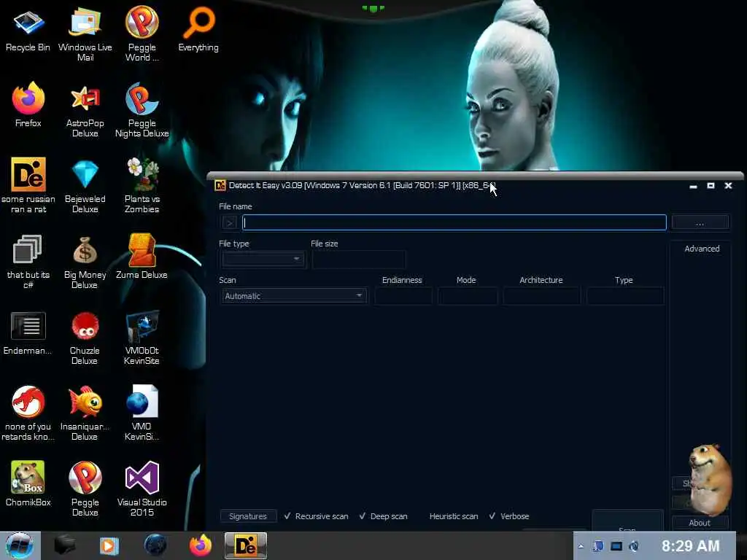Show hidden system tray icons
The width and height of the screenshot is (747, 560).
580,546
